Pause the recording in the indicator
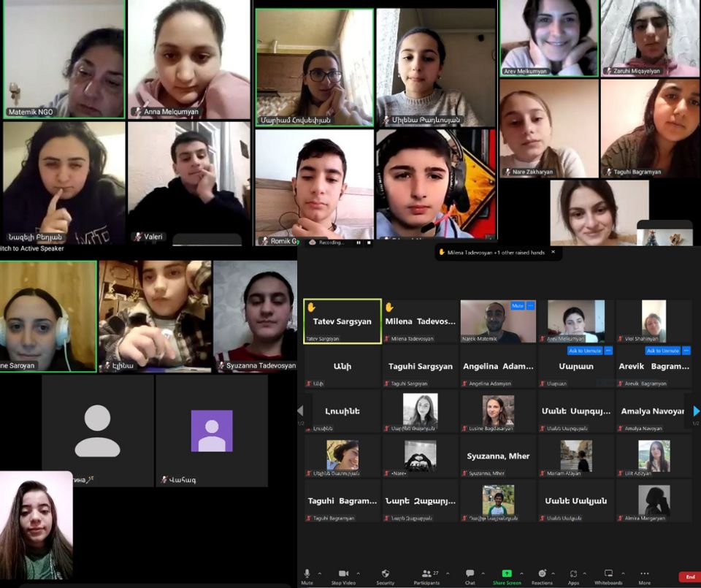The width and height of the screenshot is (701, 588). click(358, 243)
